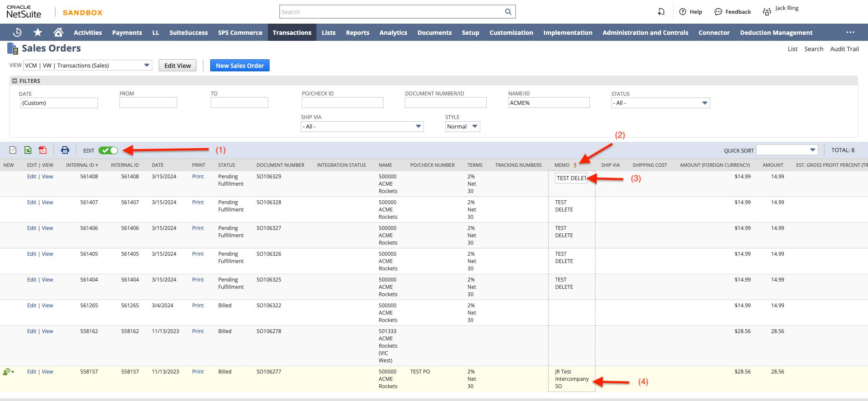Open the Customization menu
The image size is (868, 401).
511,33
